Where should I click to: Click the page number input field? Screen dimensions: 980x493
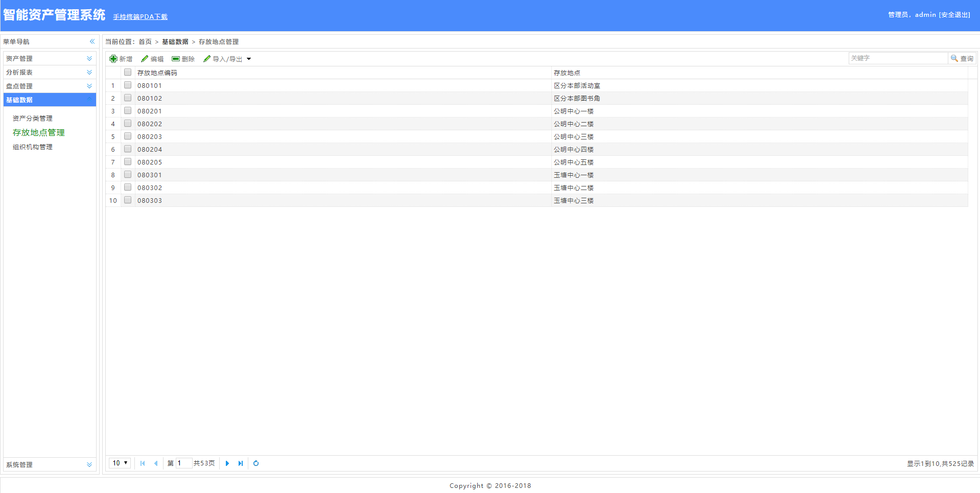tap(183, 463)
